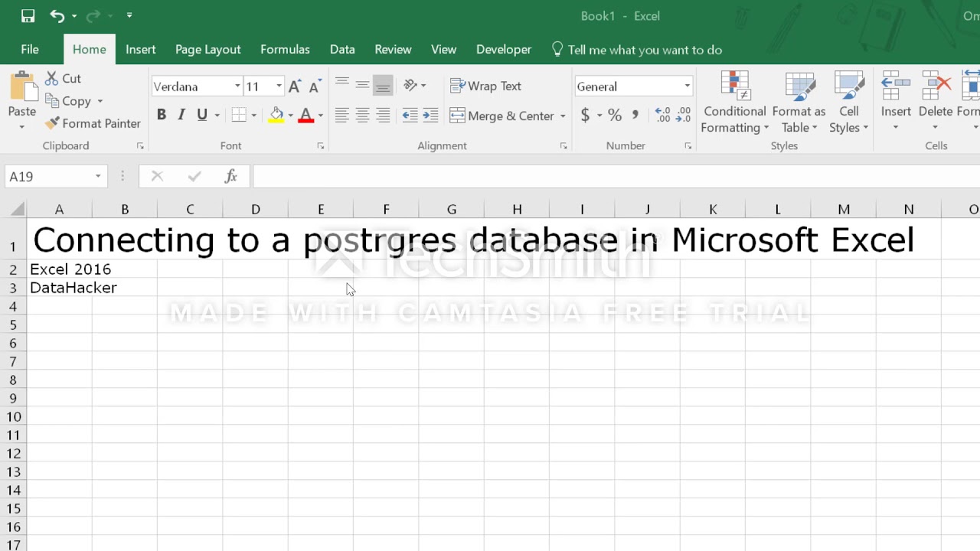This screenshot has width=980, height=551.
Task: Toggle Wrap Text
Action: coord(485,86)
